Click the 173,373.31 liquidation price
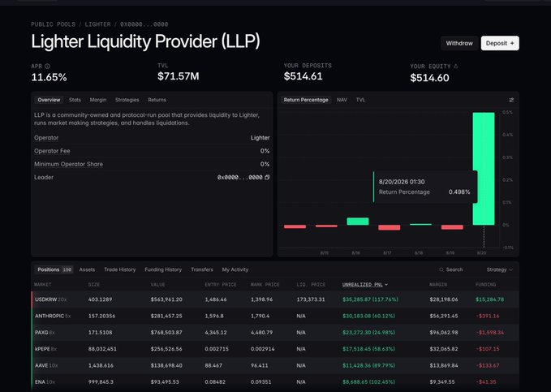 (x=311, y=299)
